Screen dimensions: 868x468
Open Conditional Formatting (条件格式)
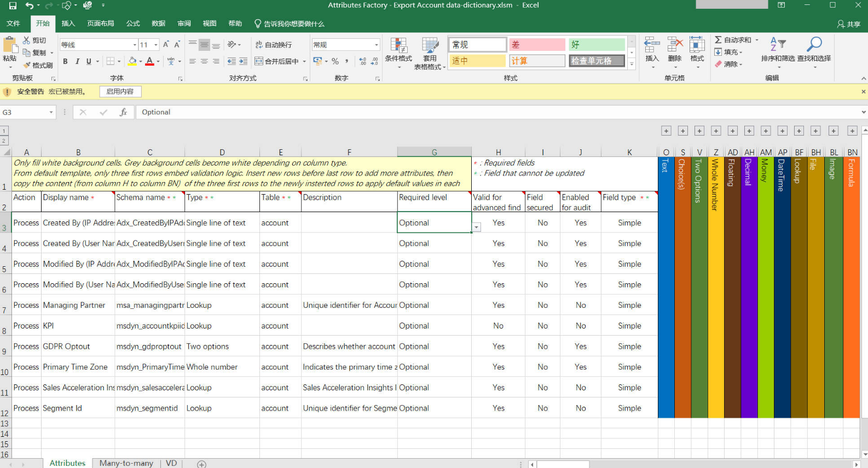tap(398, 54)
